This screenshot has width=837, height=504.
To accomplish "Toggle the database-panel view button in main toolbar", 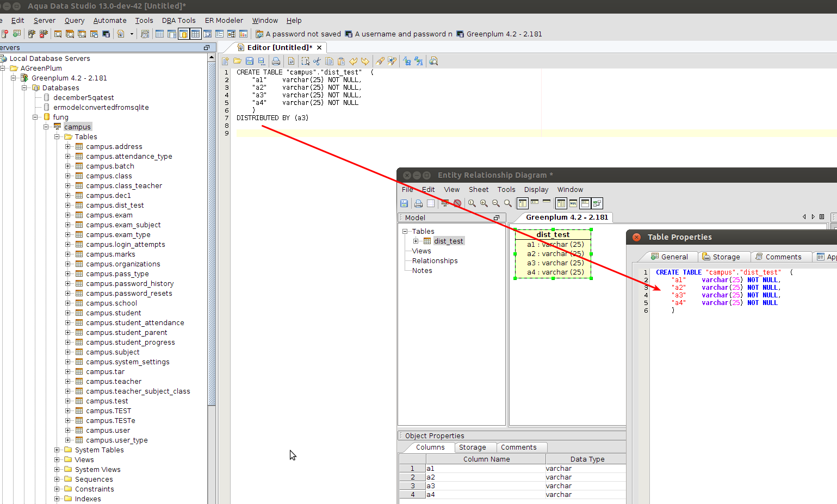I will coord(184,34).
